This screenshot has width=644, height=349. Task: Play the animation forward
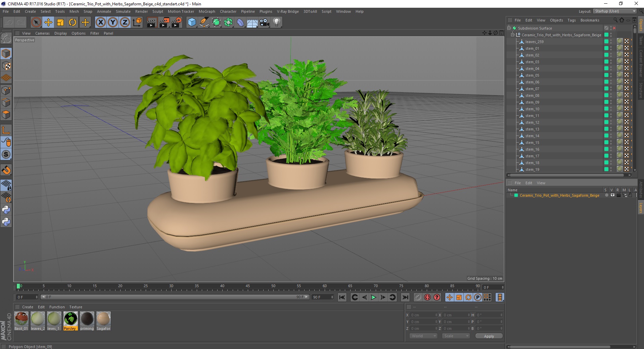point(373,297)
